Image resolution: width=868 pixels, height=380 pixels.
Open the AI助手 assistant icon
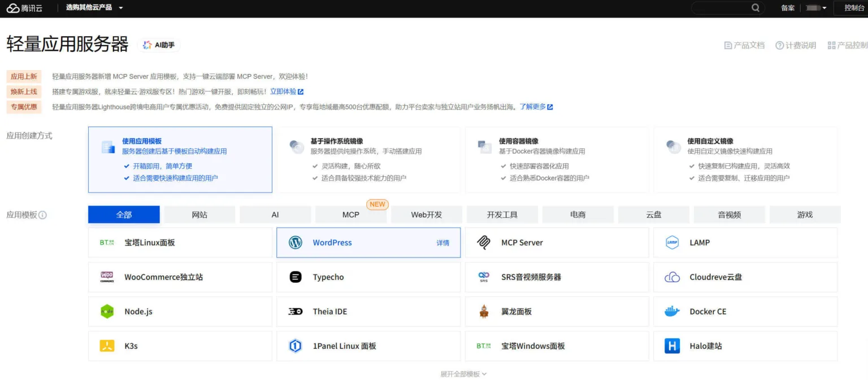click(x=147, y=45)
